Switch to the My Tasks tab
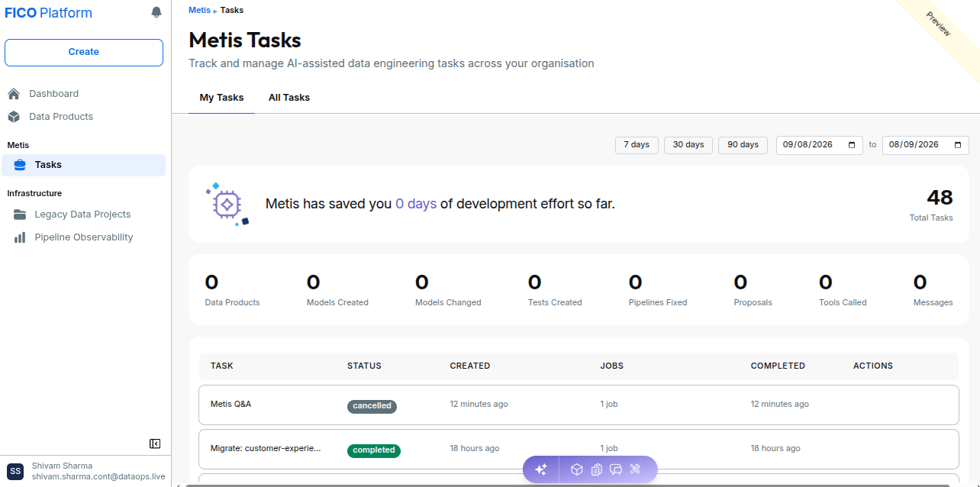This screenshot has height=487, width=980. click(x=221, y=98)
